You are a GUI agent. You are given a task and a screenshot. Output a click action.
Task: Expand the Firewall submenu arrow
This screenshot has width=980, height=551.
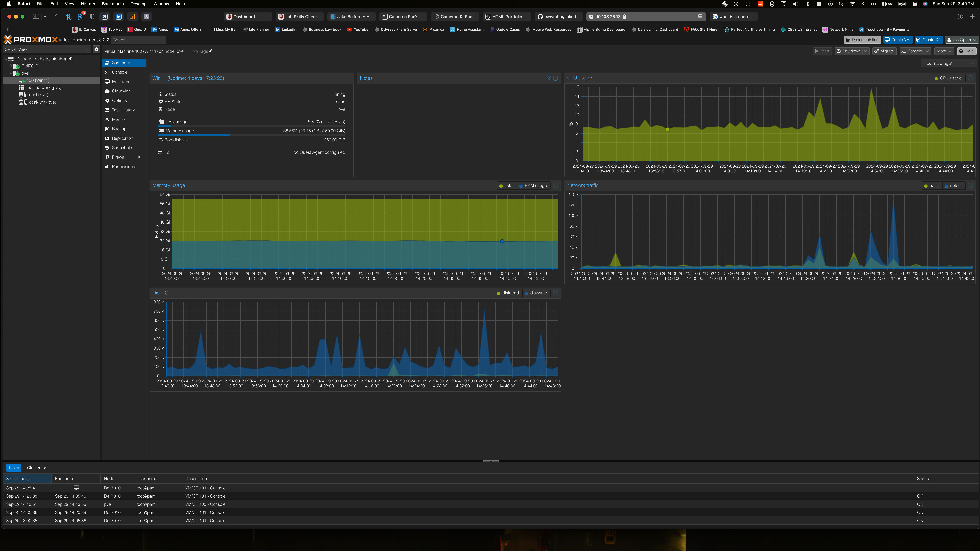(x=139, y=157)
